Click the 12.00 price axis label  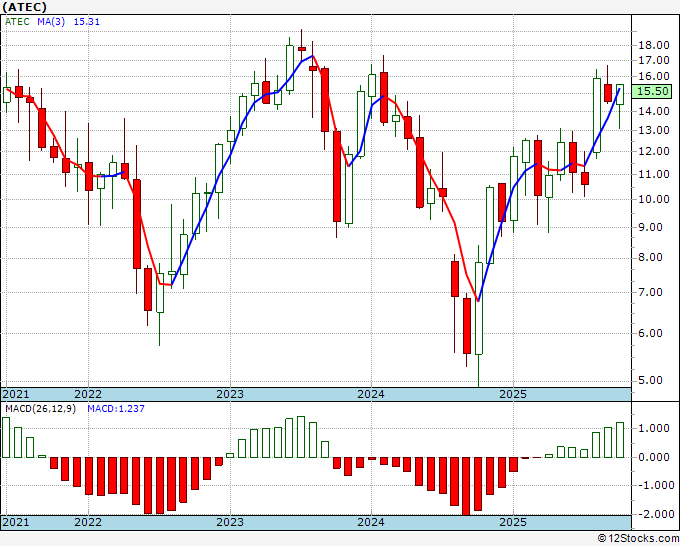[x=654, y=151]
